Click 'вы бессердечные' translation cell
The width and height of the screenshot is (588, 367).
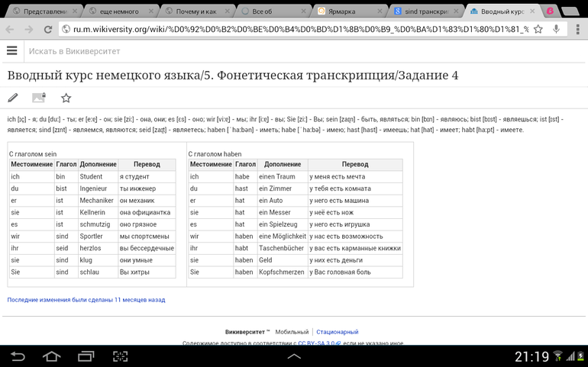coord(147,248)
